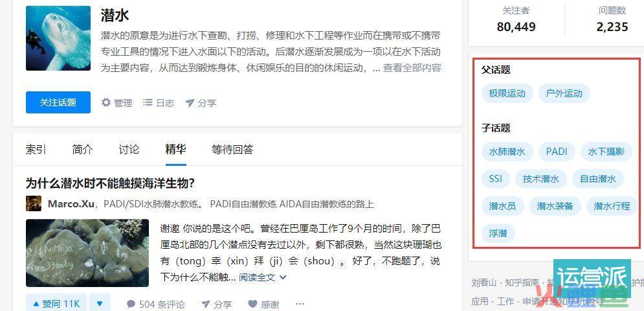Click the coral photo thumbnail in the answer
Image resolution: width=644 pixels, height=311 pixels.
tap(87, 253)
